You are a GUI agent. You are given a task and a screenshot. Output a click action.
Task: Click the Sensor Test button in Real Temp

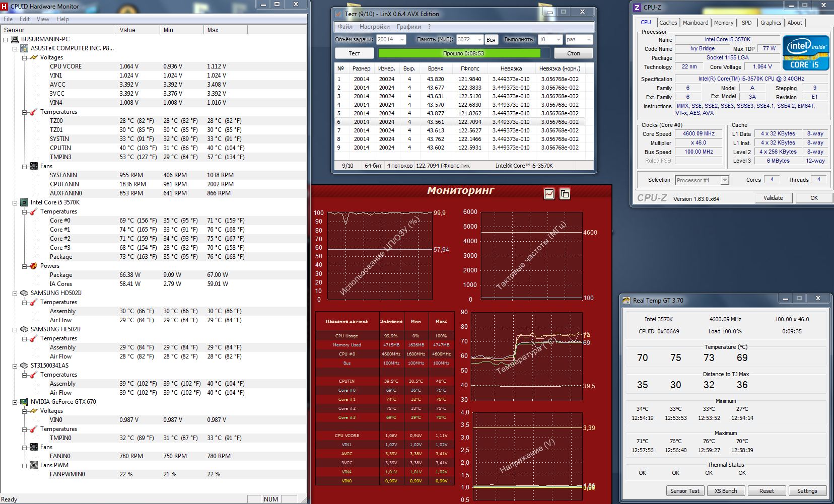(x=684, y=491)
